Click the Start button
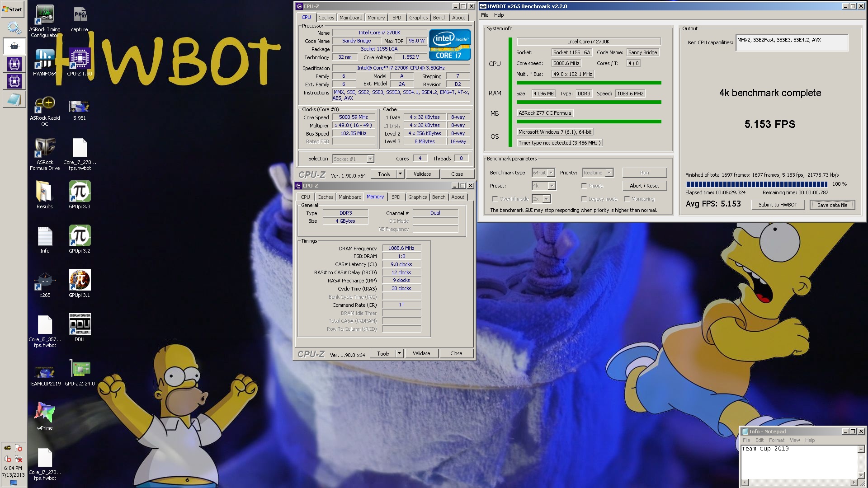Viewport: 868px width, 488px height. pos(13,9)
